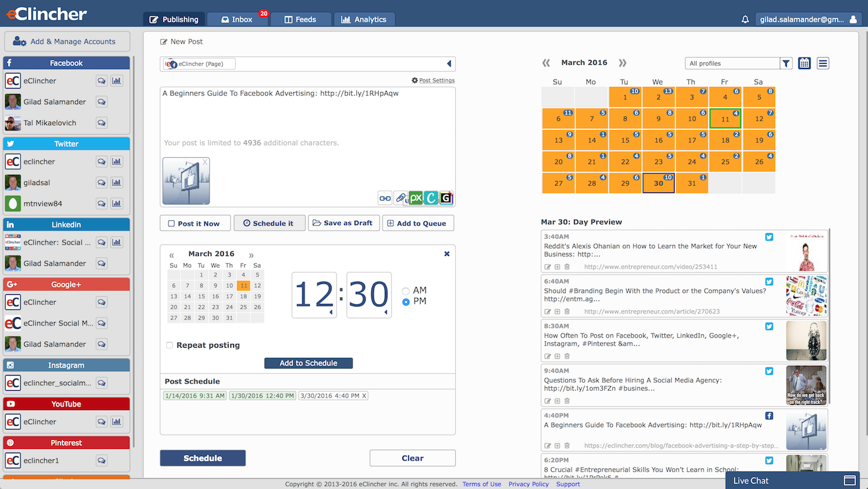Open the Giphy G icon
Image resolution: width=868 pixels, height=489 pixels.
click(x=446, y=198)
